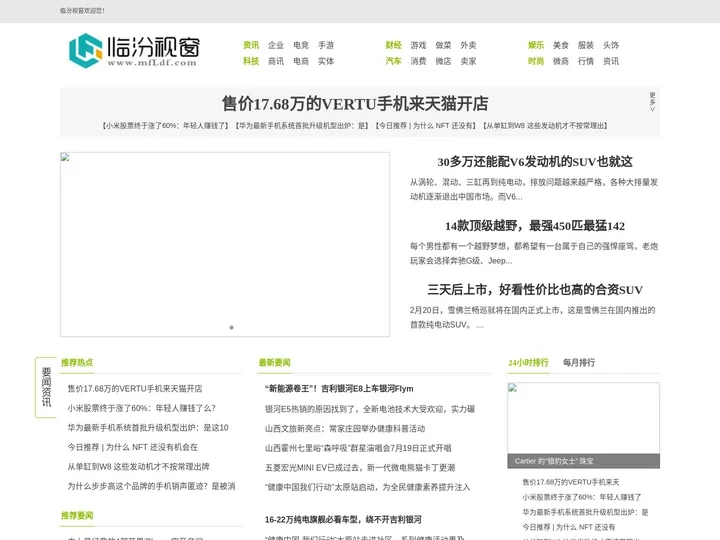Screen dimensions: 720x540
Task: Open the large headline 售价17.68万的VERTU手机来天猫开店
Action: (355, 104)
